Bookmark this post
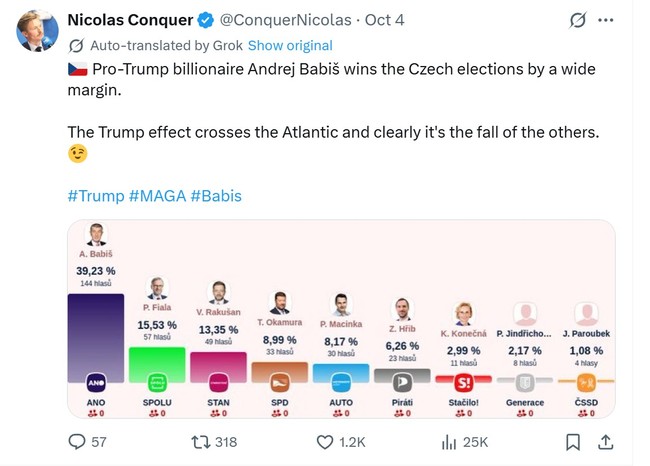The image size is (650, 466). [573, 441]
